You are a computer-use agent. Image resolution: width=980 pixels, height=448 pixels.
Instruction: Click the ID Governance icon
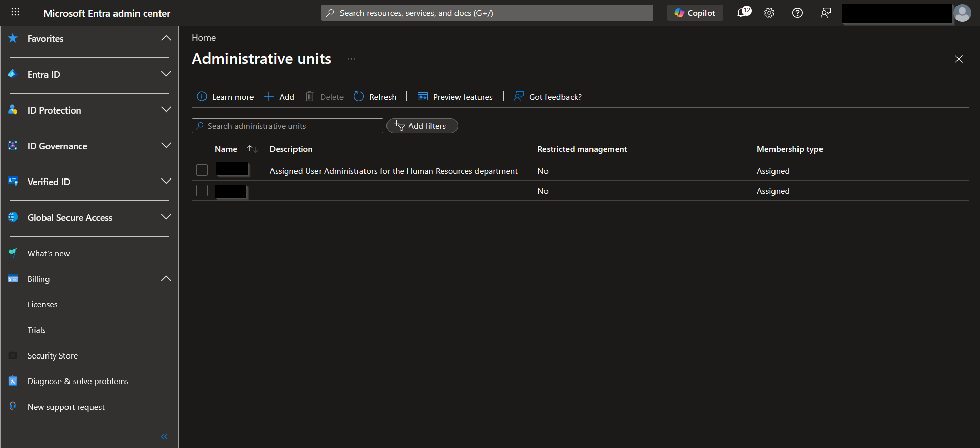pos(13,146)
